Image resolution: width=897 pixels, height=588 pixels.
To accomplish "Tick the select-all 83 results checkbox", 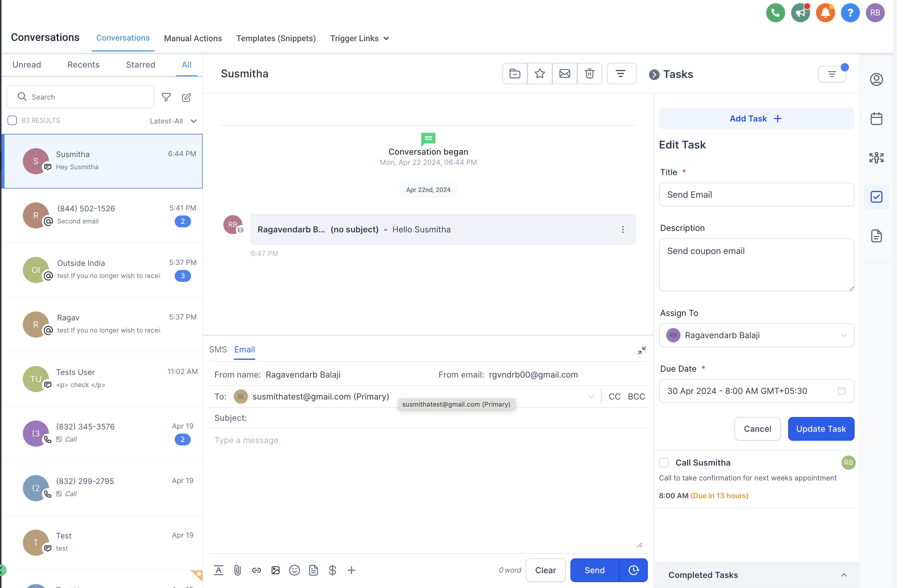I will (x=12, y=120).
